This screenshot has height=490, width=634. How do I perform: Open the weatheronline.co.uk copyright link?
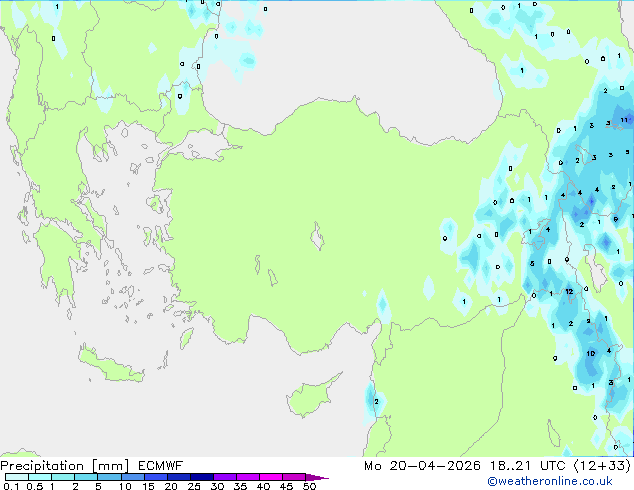coord(549,481)
